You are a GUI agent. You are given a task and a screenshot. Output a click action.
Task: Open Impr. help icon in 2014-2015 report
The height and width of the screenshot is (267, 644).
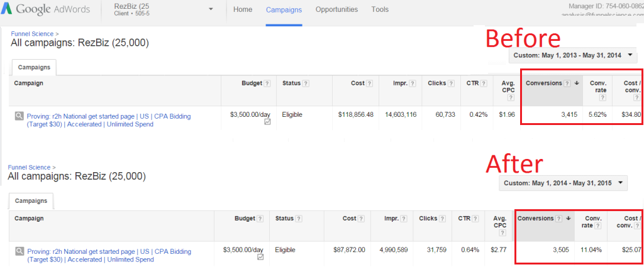coord(404,219)
